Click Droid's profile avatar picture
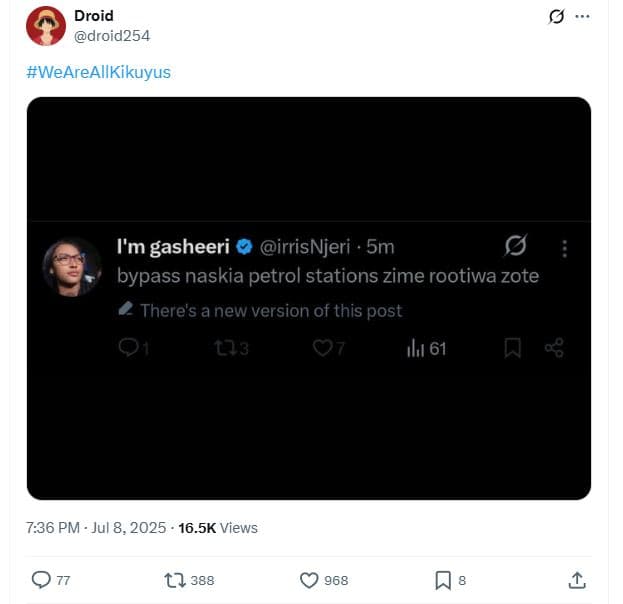The image size is (623, 604). point(46,26)
